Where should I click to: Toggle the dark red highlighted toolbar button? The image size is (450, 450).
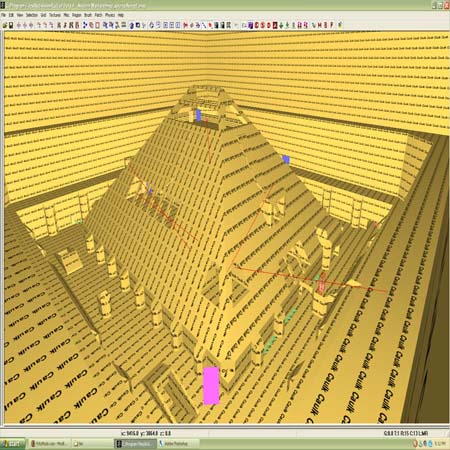point(275,25)
